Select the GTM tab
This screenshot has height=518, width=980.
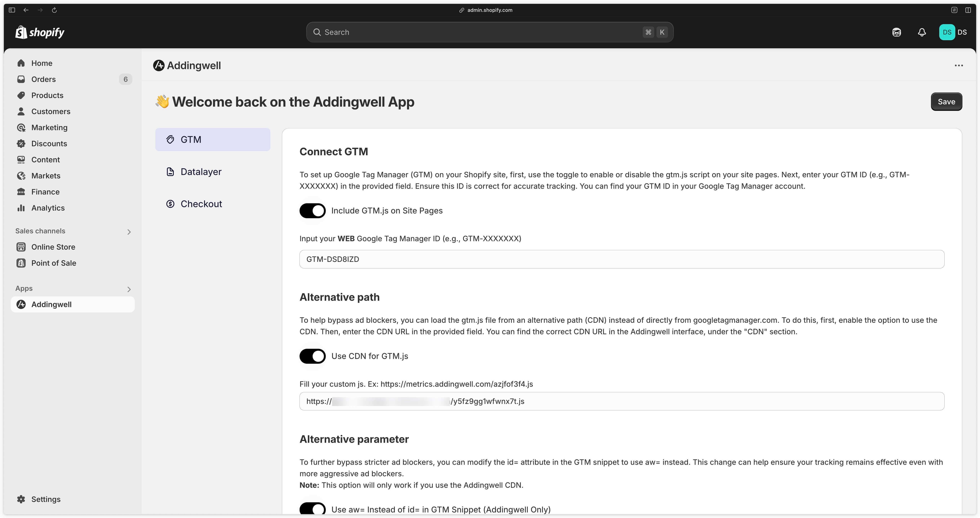pos(213,140)
